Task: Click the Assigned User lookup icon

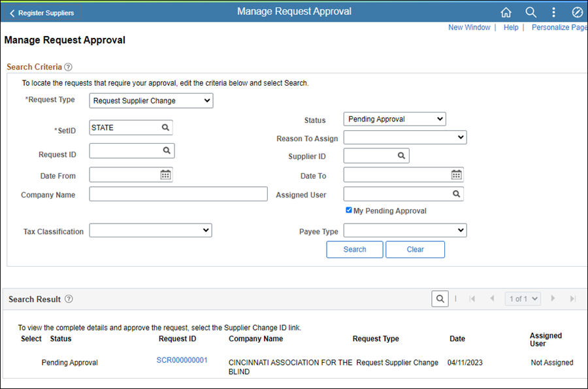Action: pyautogui.click(x=456, y=194)
